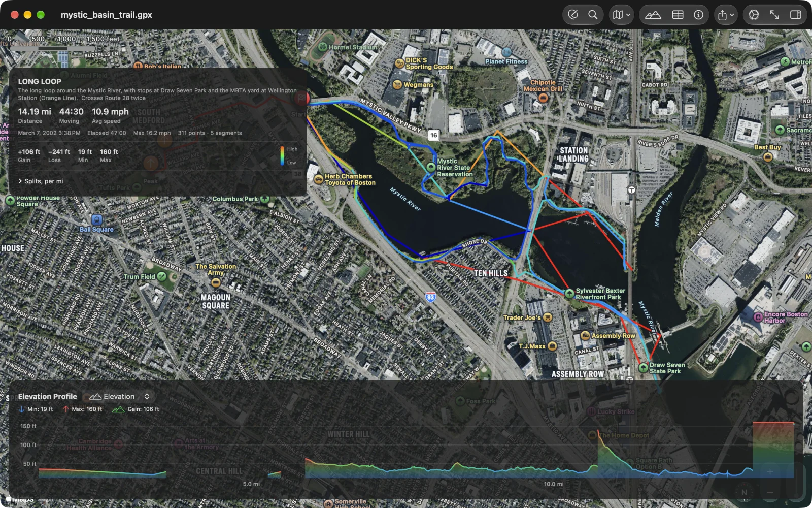Image resolution: width=812 pixels, height=508 pixels.
Task: Click the Planet Fitness map pin
Action: pyautogui.click(x=506, y=52)
